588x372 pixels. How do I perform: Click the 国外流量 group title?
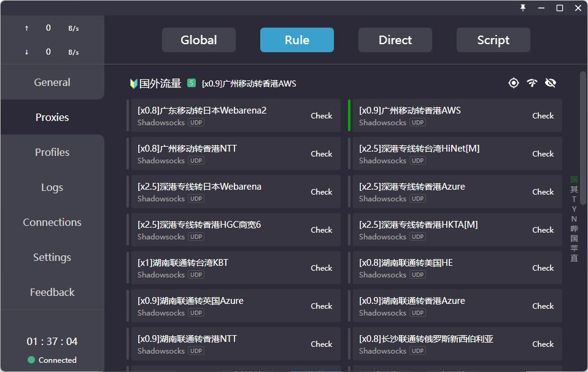(160, 83)
